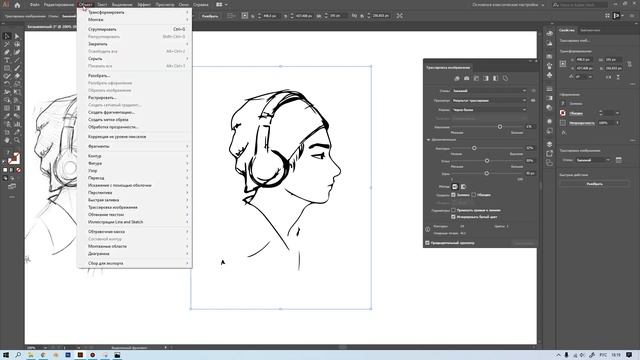
Task: Choose the Outline trace preset icon
Action: click(x=505, y=78)
